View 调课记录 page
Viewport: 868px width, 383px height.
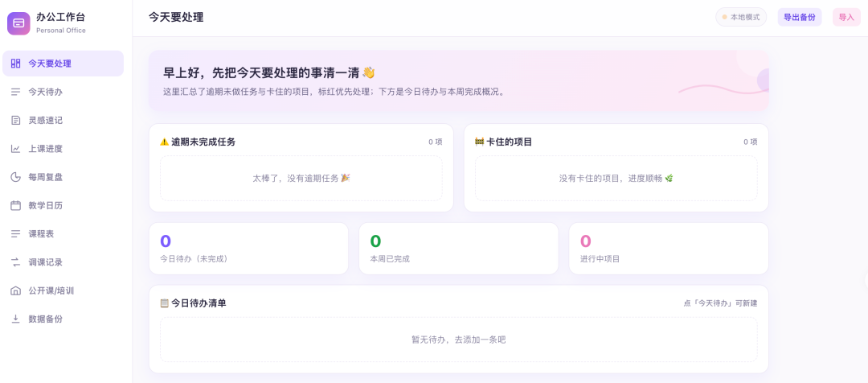(63, 262)
